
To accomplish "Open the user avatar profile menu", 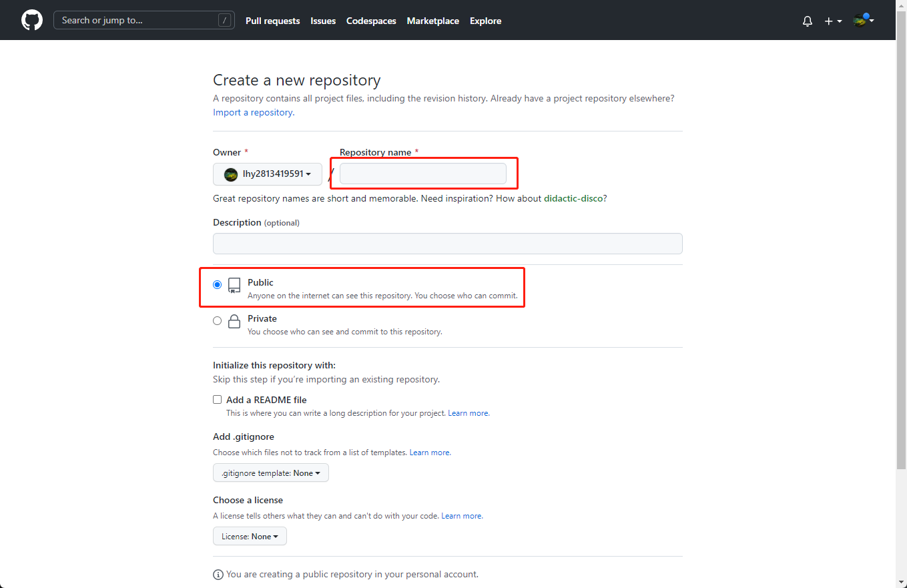I will (x=863, y=21).
